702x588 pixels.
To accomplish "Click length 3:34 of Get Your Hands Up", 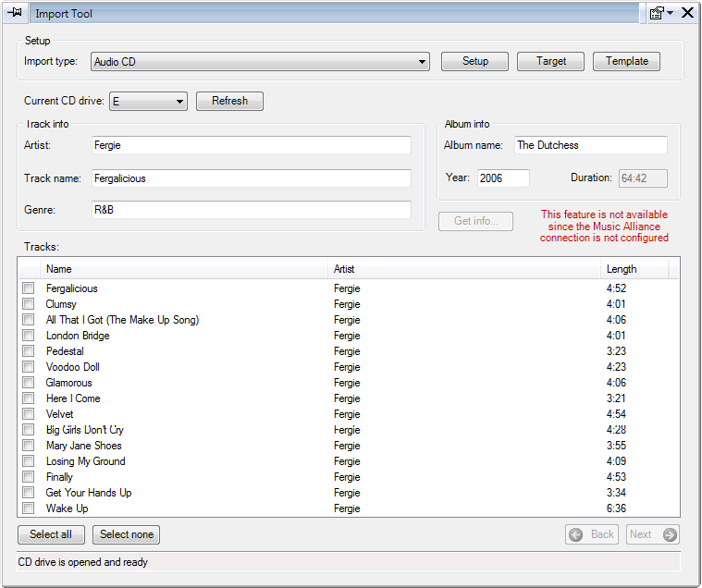I will tap(616, 493).
